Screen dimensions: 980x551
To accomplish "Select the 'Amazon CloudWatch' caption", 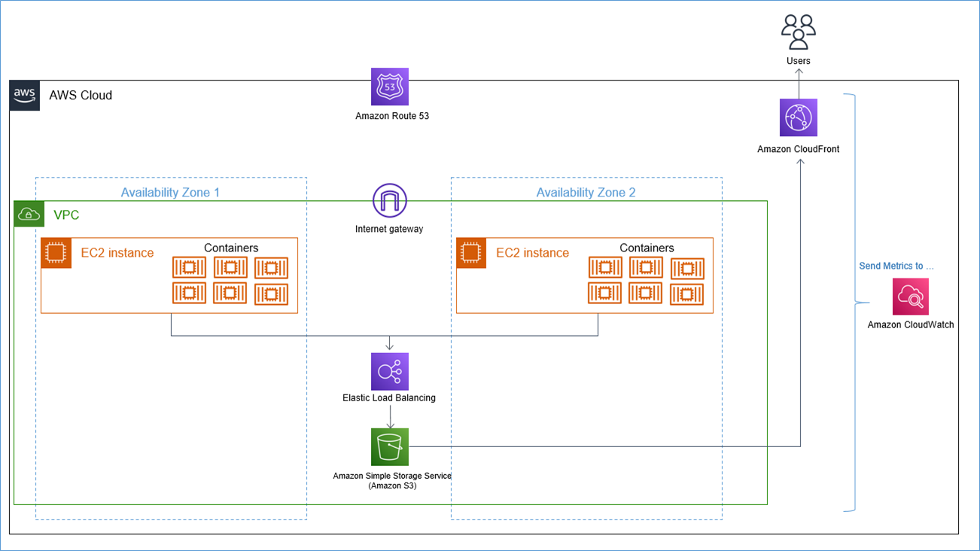I will click(911, 325).
